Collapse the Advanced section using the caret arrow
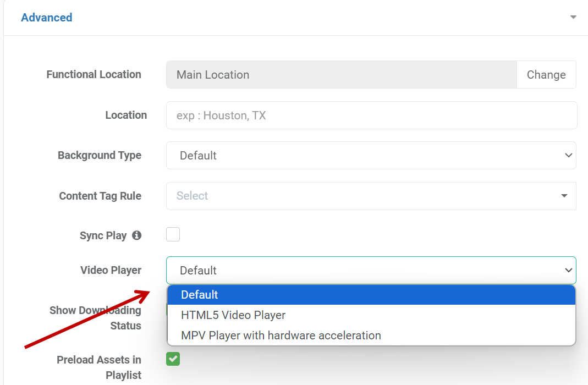 573,18
